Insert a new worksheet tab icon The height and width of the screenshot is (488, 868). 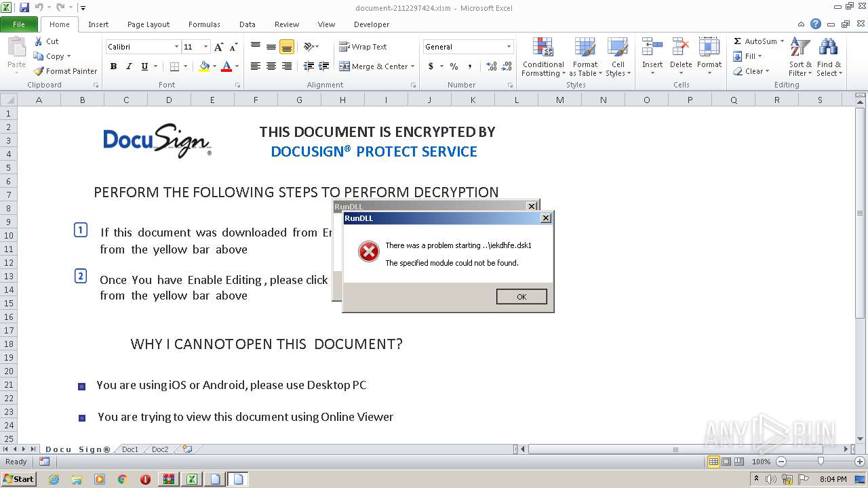187,449
